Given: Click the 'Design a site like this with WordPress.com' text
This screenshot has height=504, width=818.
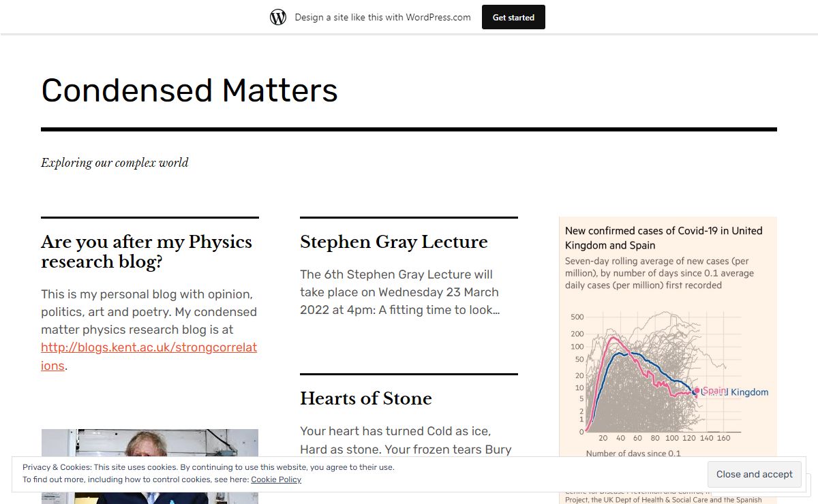Looking at the screenshot, I should (x=382, y=18).
